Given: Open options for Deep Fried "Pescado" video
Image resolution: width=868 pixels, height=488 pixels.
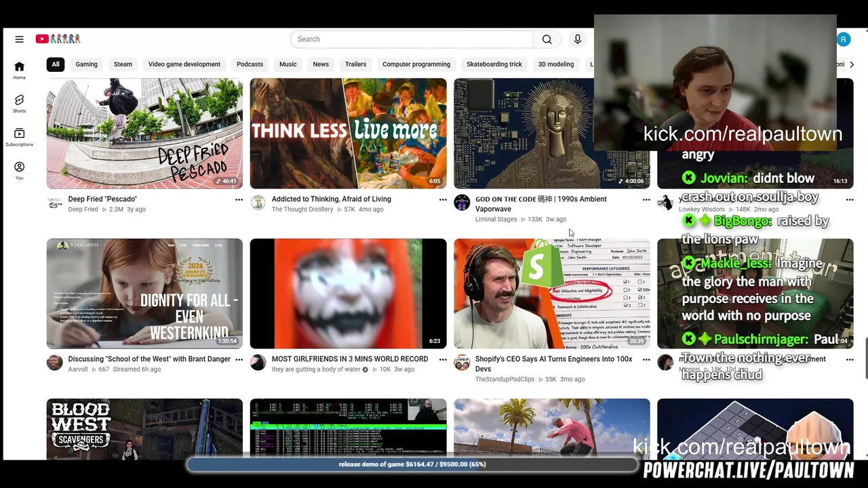Looking at the screenshot, I should pos(239,199).
